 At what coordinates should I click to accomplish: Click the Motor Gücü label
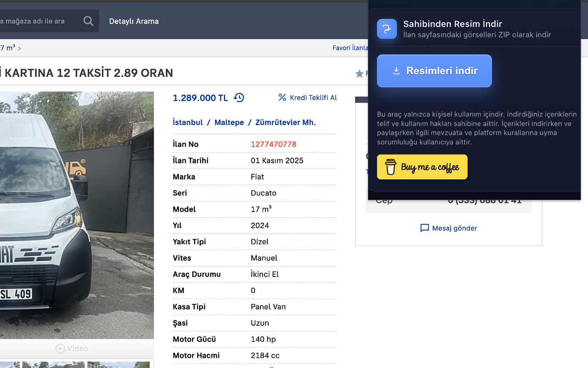point(194,339)
